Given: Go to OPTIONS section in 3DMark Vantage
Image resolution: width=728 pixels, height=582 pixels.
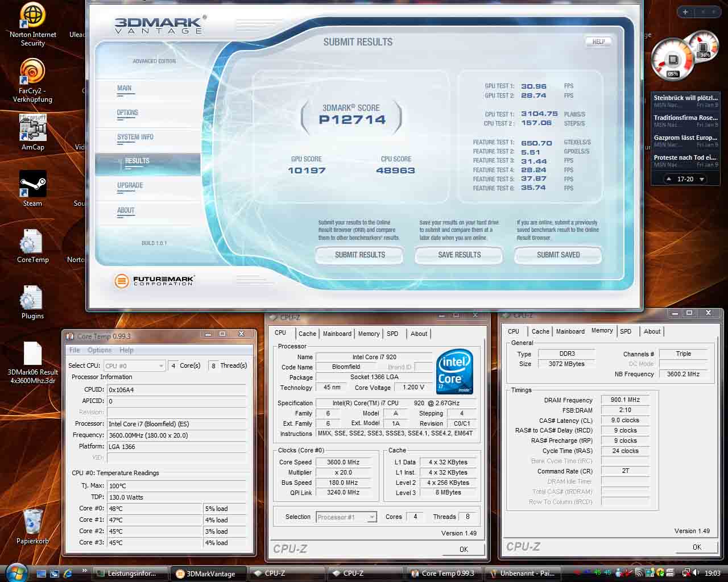Looking at the screenshot, I should (127, 113).
